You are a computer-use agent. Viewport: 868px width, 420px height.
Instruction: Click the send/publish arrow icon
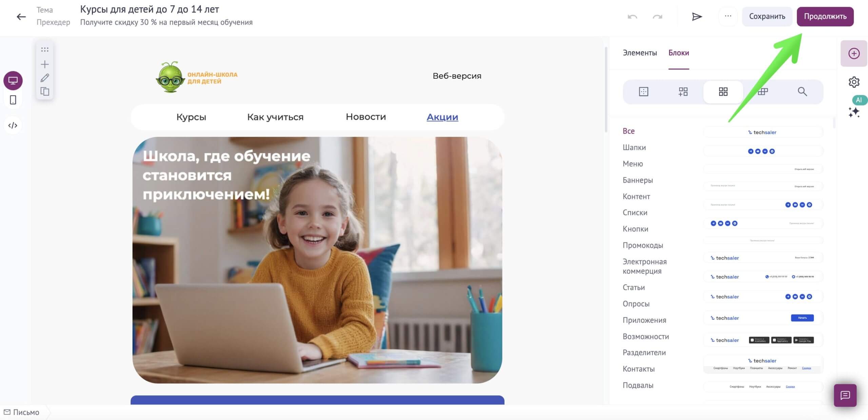tap(697, 16)
